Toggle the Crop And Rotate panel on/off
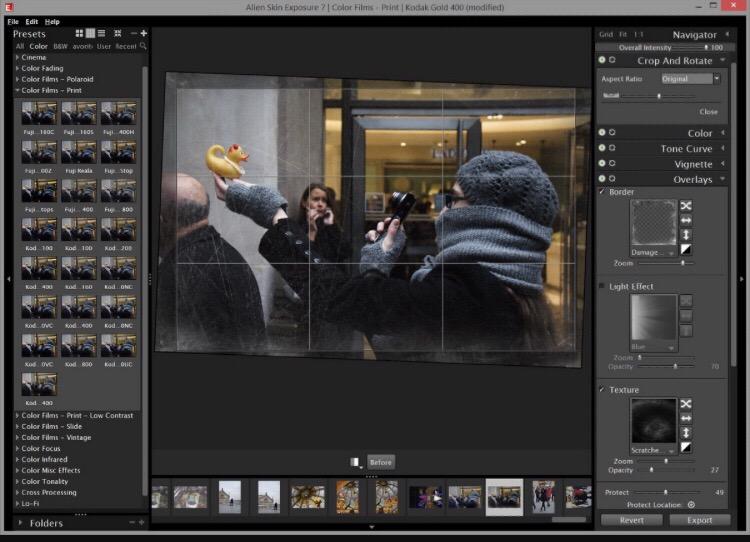This screenshot has height=542, width=750. pyautogui.click(x=602, y=60)
